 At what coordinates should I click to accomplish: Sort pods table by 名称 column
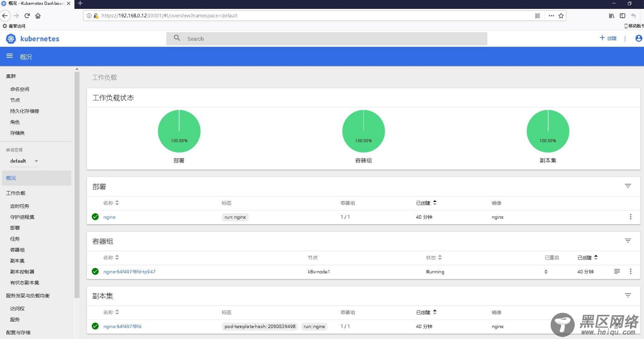tap(111, 258)
